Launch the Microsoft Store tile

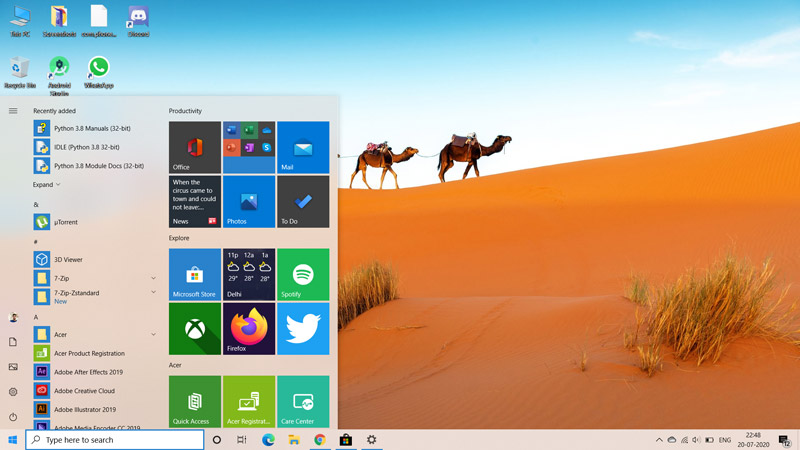tap(195, 274)
